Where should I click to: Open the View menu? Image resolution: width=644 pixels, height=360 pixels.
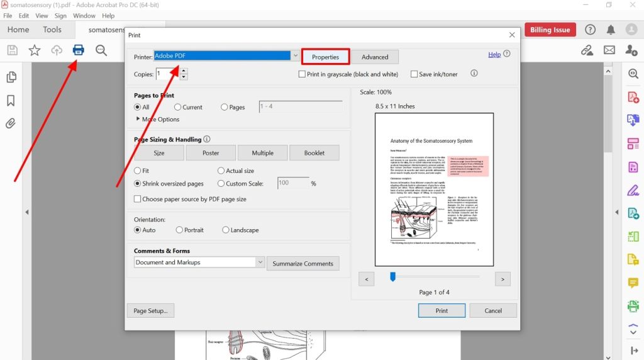42,16
